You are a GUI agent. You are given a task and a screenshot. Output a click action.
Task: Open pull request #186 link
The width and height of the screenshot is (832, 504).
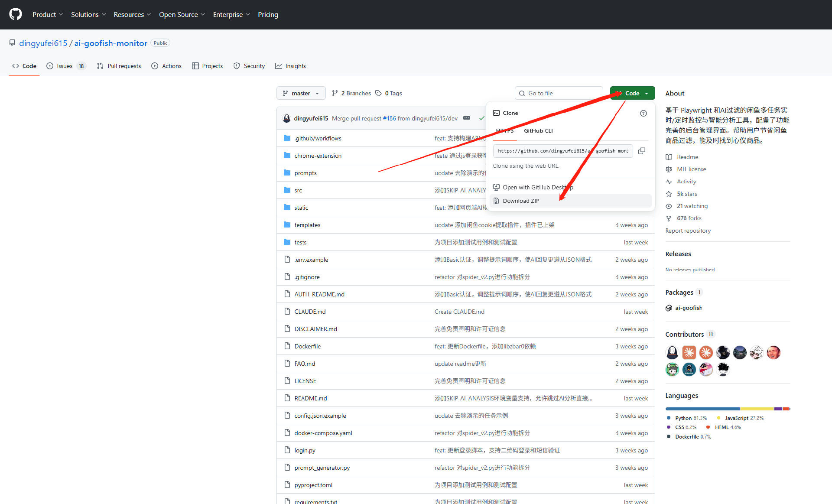pos(389,118)
